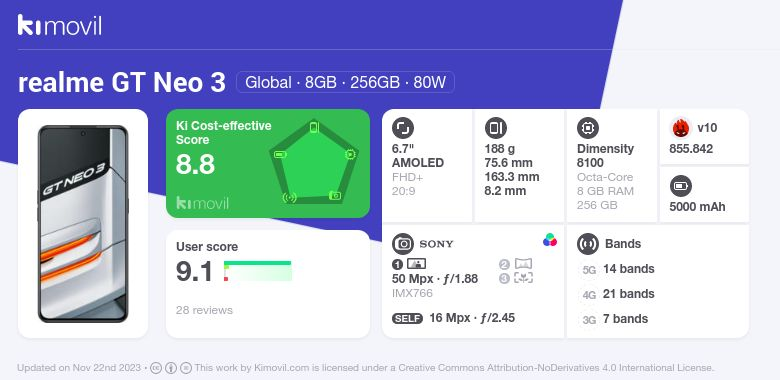Select the second camera wide icon

[x=523, y=264]
